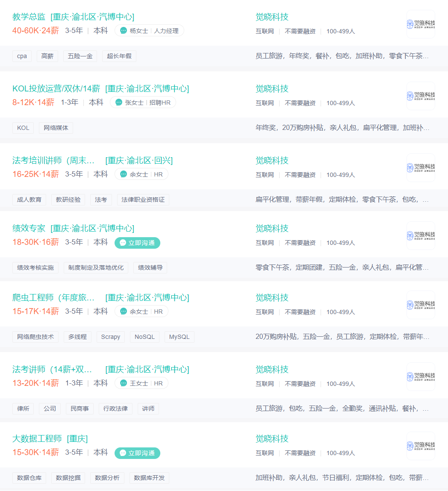Select the Scrapy skill tag

click(111, 337)
